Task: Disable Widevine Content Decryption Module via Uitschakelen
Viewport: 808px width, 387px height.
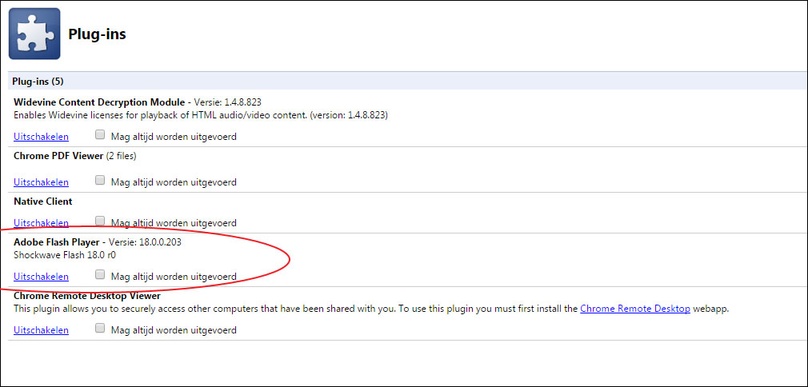Action: (41, 137)
